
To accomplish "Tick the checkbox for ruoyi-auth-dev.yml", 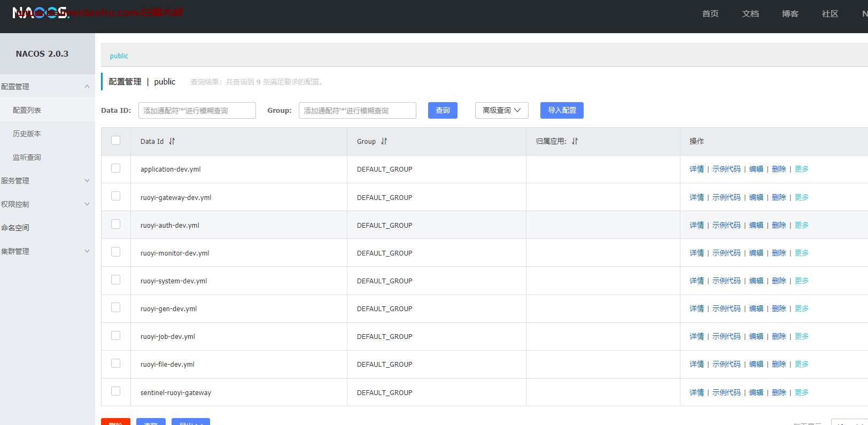I will pyautogui.click(x=115, y=223).
